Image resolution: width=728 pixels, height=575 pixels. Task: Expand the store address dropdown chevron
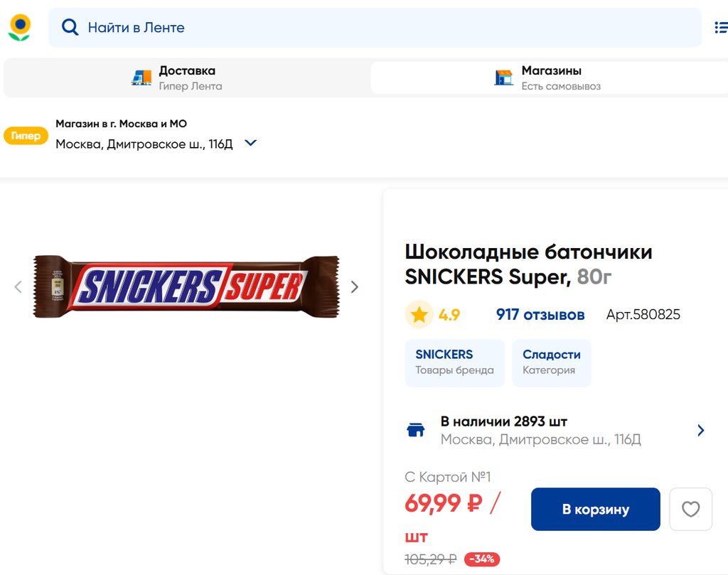point(250,144)
